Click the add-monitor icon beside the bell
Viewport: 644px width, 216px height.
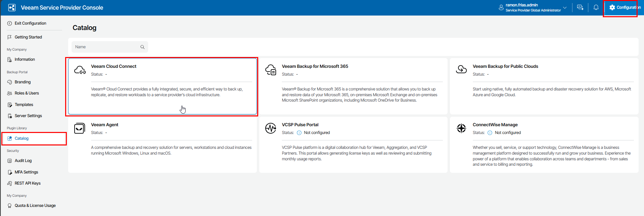coord(580,7)
